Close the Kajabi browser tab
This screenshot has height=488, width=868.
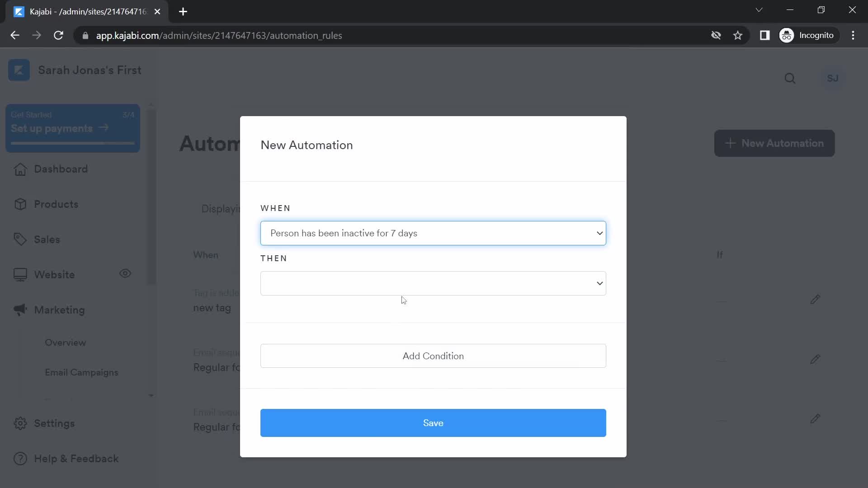click(157, 12)
